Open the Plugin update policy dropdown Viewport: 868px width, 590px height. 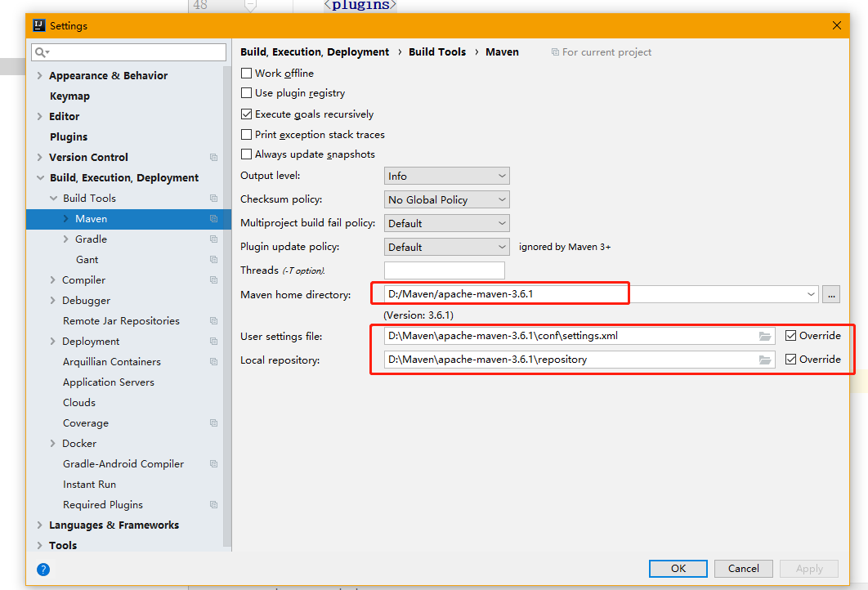pyautogui.click(x=447, y=247)
